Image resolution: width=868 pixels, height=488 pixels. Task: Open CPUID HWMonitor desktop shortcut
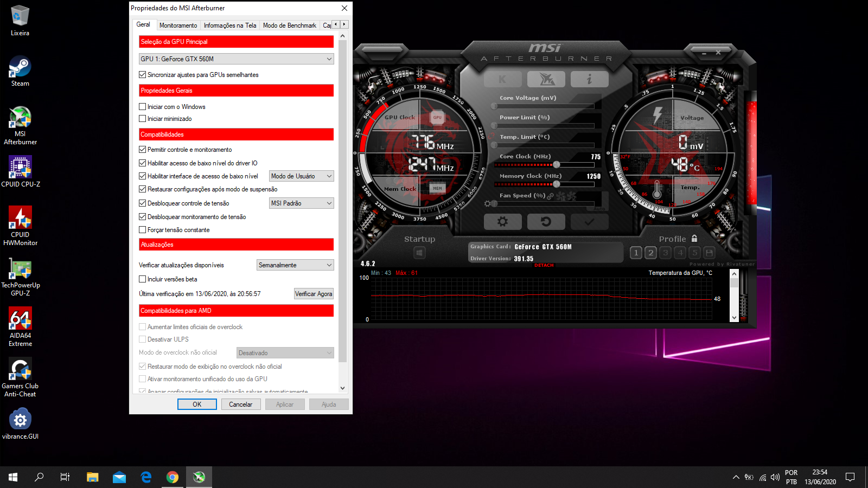click(20, 226)
